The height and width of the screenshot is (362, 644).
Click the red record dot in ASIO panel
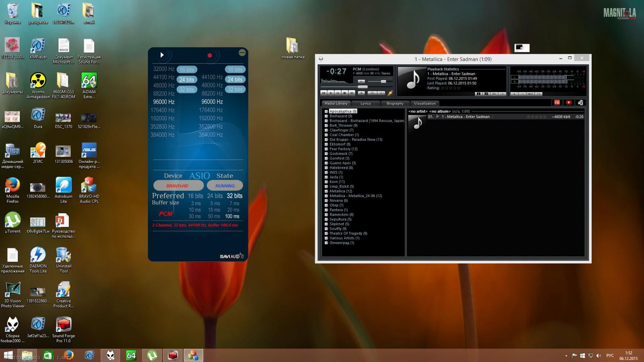tap(210, 56)
